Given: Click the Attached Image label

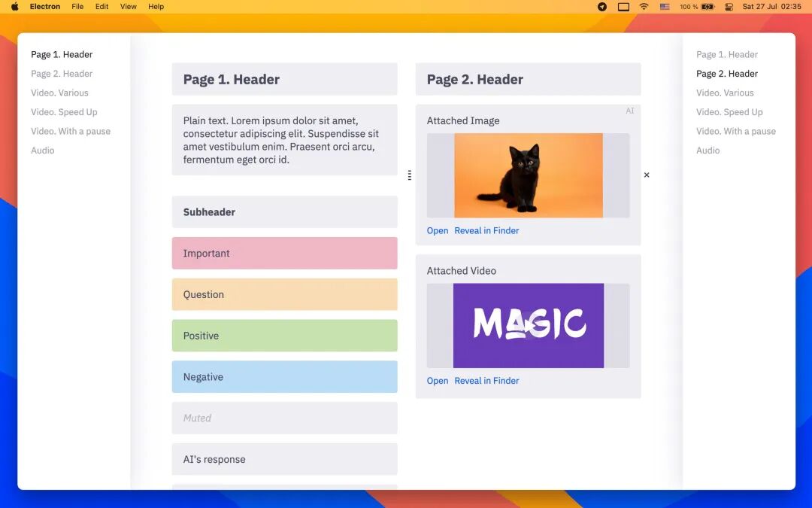Looking at the screenshot, I should click(463, 120).
